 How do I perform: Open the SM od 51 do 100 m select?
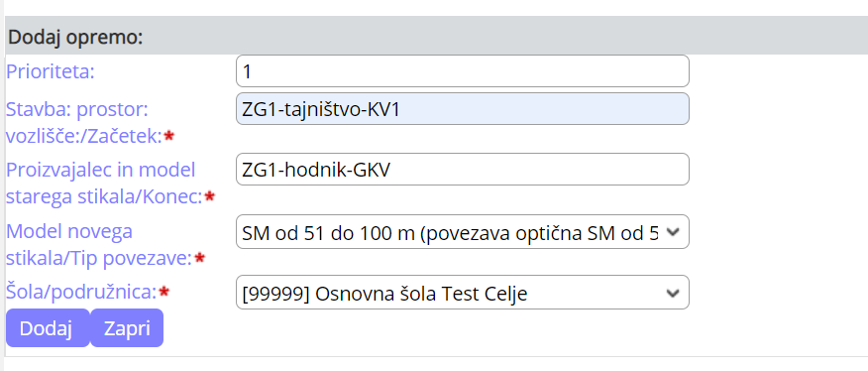pos(462,232)
